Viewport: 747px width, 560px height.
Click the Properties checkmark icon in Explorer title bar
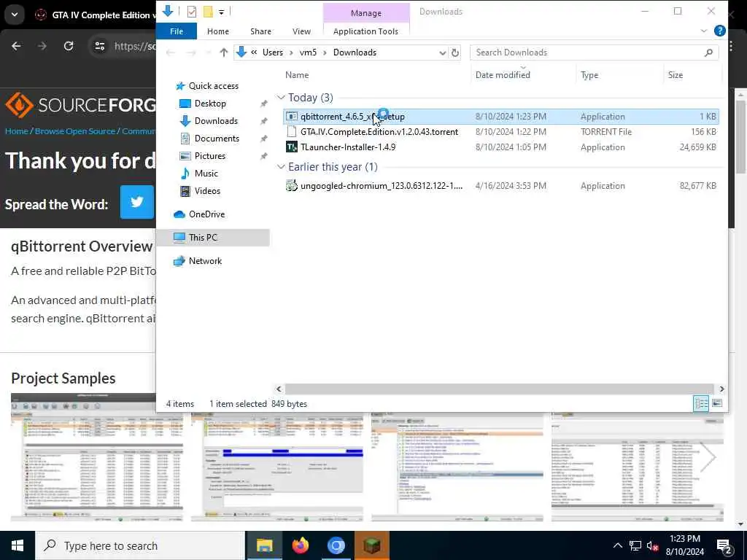point(192,12)
